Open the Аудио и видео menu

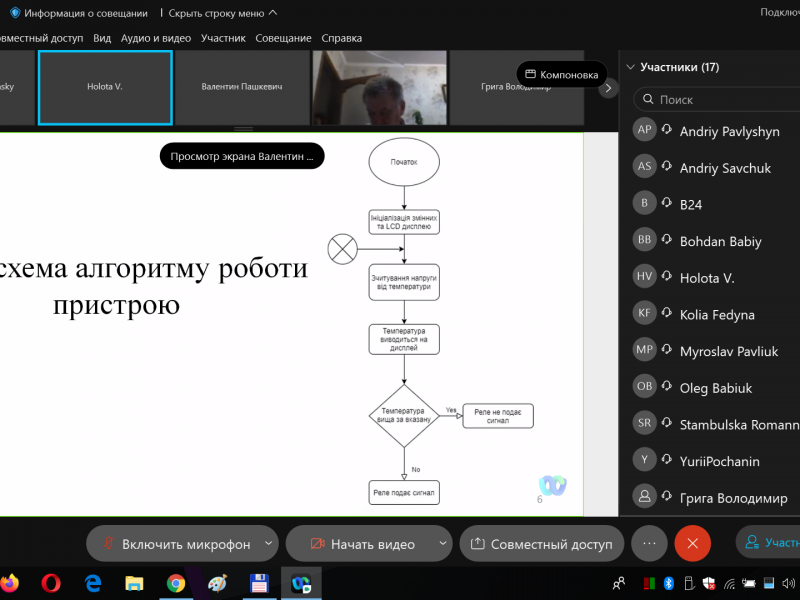pos(155,38)
